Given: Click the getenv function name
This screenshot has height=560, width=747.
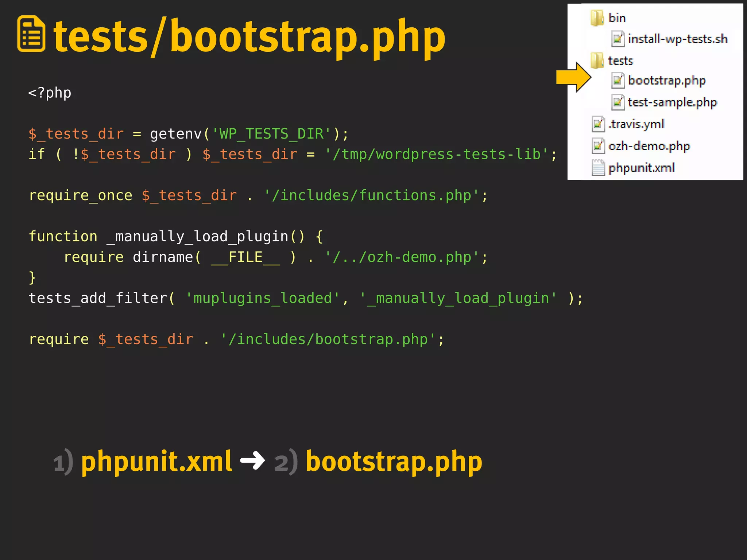Looking at the screenshot, I should click(176, 134).
